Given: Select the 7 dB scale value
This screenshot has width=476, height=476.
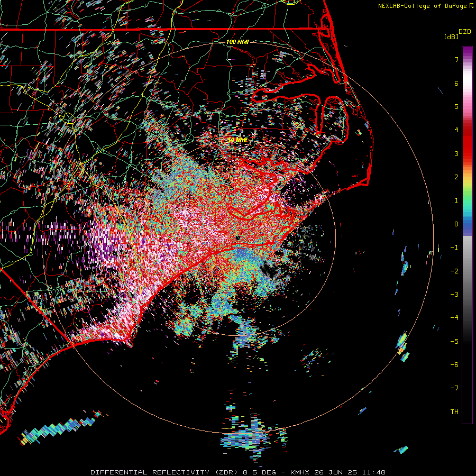Looking at the screenshot, I should click(x=456, y=59).
